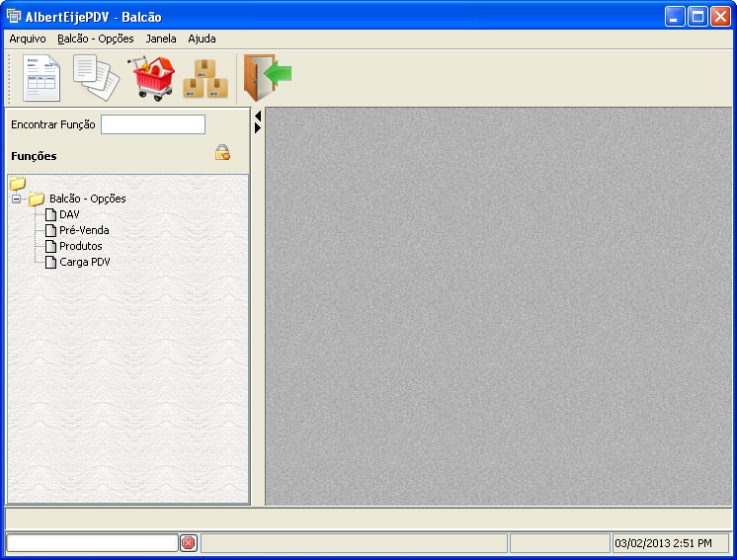Select the Balcão - Opções tree label
Image resolution: width=737 pixels, height=560 pixels.
click(x=87, y=199)
